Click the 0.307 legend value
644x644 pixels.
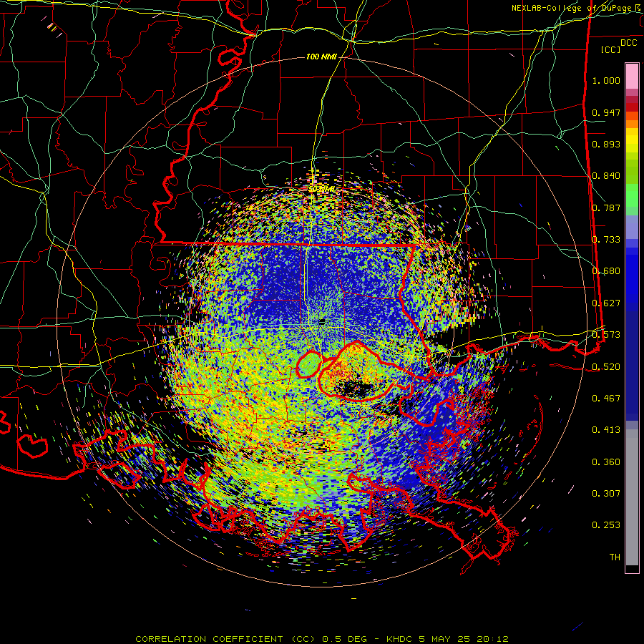(606, 494)
